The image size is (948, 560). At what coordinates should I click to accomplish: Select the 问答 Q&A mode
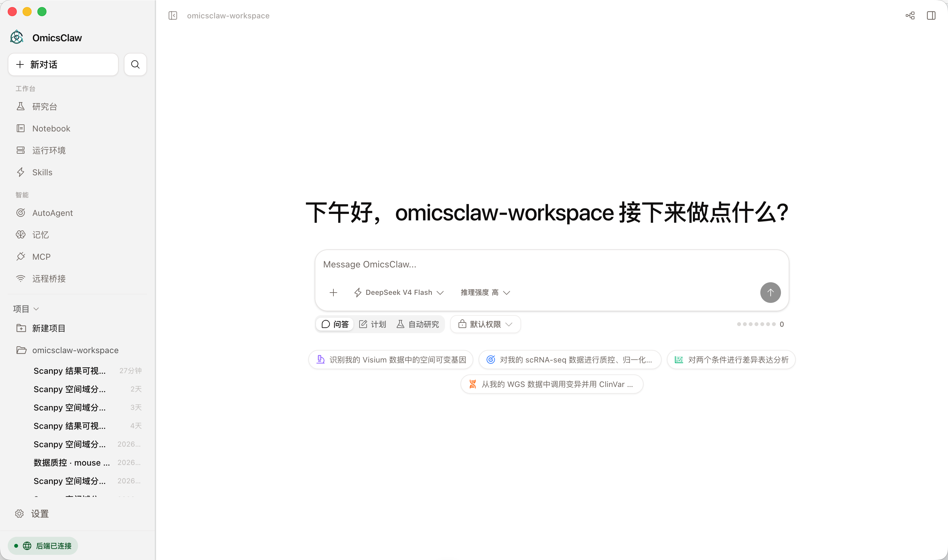(335, 324)
